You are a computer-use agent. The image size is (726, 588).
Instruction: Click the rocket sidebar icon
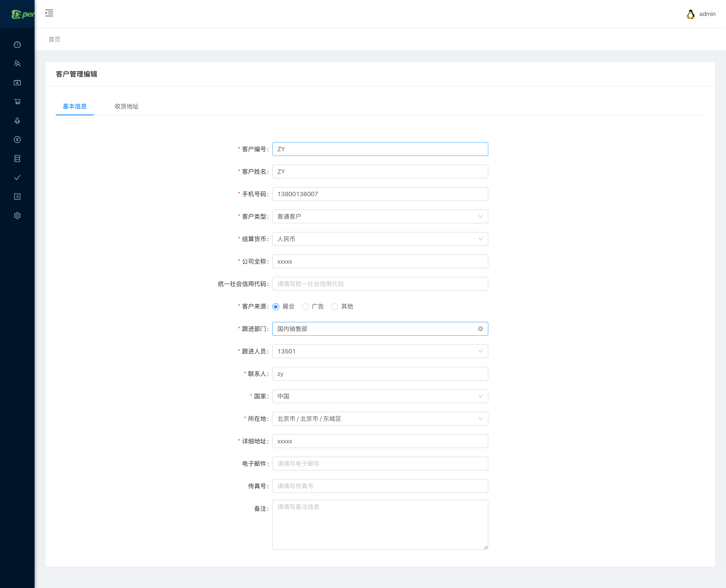coord(17,121)
